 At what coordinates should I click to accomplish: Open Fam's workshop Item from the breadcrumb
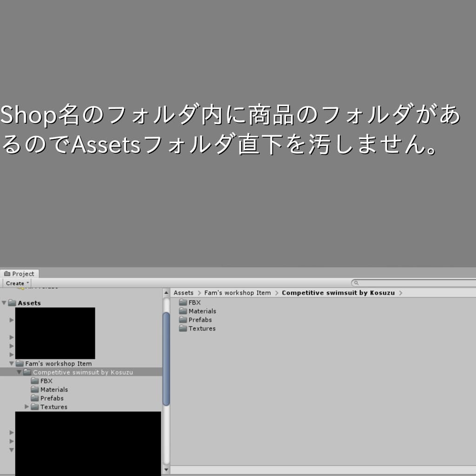pos(238,293)
